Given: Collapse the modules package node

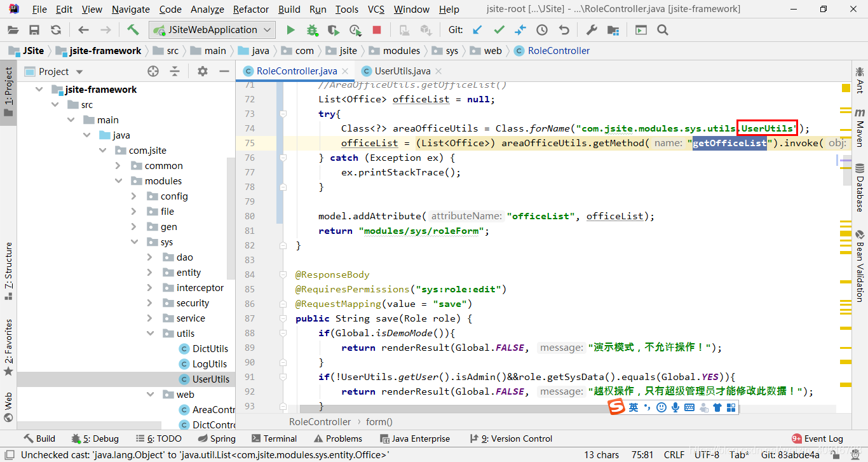Looking at the screenshot, I should [118, 180].
